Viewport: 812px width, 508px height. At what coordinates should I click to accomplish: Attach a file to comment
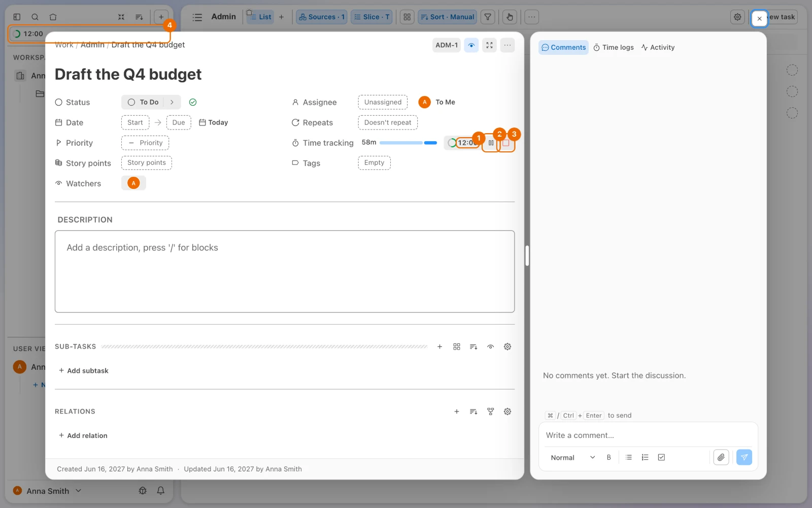[x=721, y=457]
